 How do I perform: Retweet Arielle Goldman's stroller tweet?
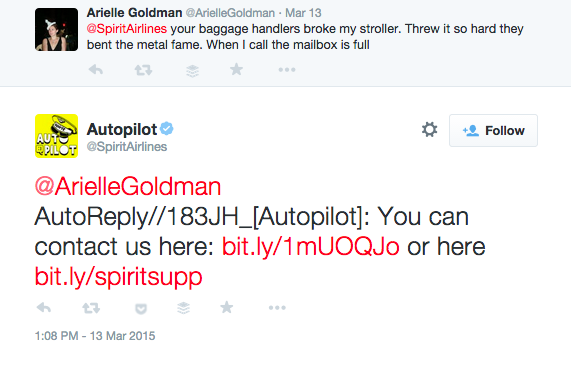tap(143, 70)
